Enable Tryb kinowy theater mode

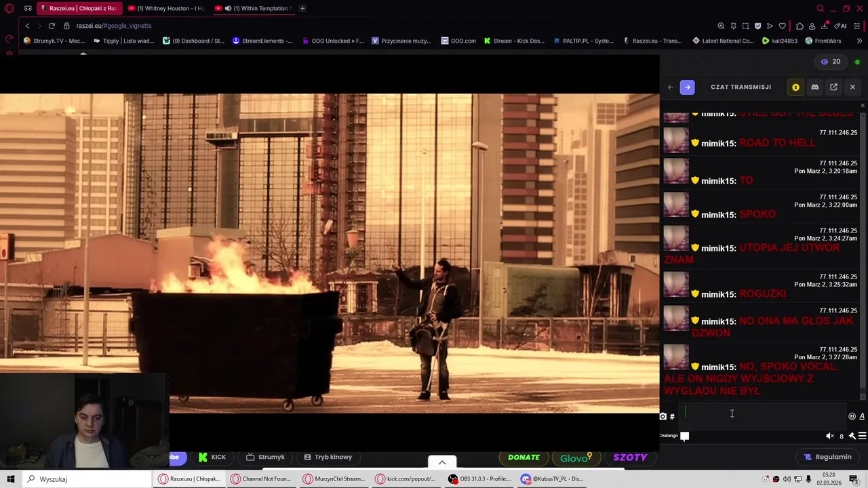(328, 457)
